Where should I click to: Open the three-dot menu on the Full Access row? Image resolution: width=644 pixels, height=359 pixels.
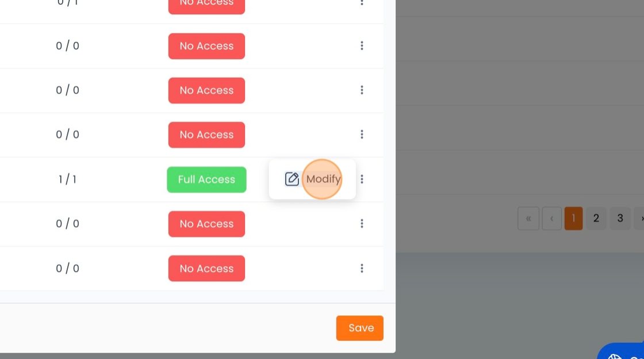[x=362, y=179]
